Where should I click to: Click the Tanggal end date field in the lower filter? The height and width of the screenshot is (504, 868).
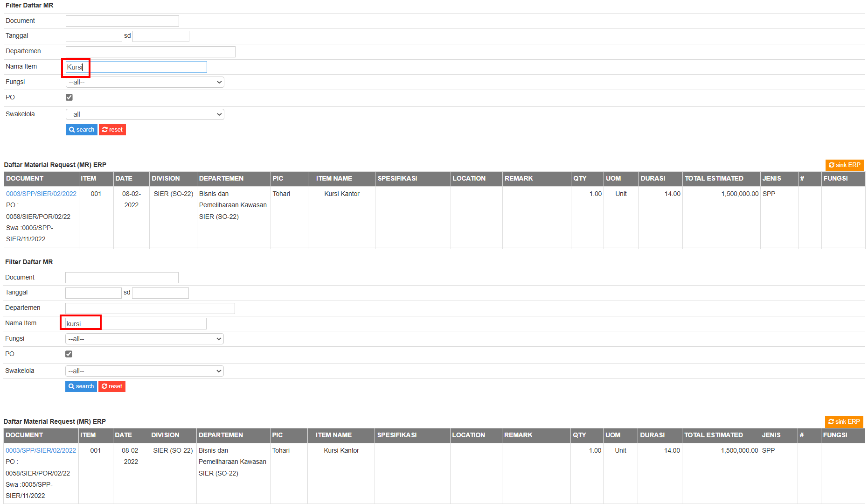pyautogui.click(x=160, y=293)
